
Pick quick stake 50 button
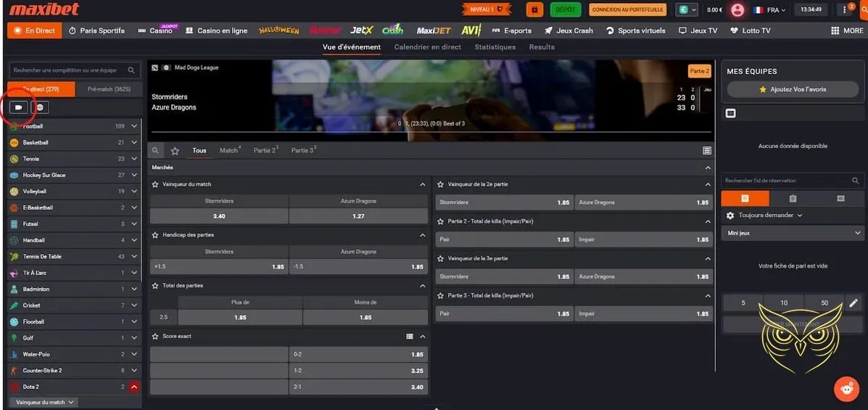[824, 303]
